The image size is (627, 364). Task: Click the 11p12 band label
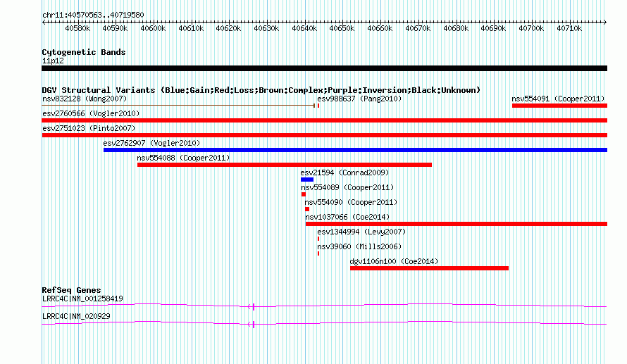click(53, 61)
